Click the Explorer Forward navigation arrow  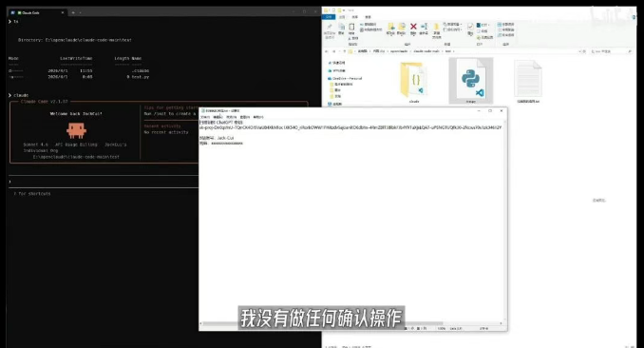pos(333,51)
